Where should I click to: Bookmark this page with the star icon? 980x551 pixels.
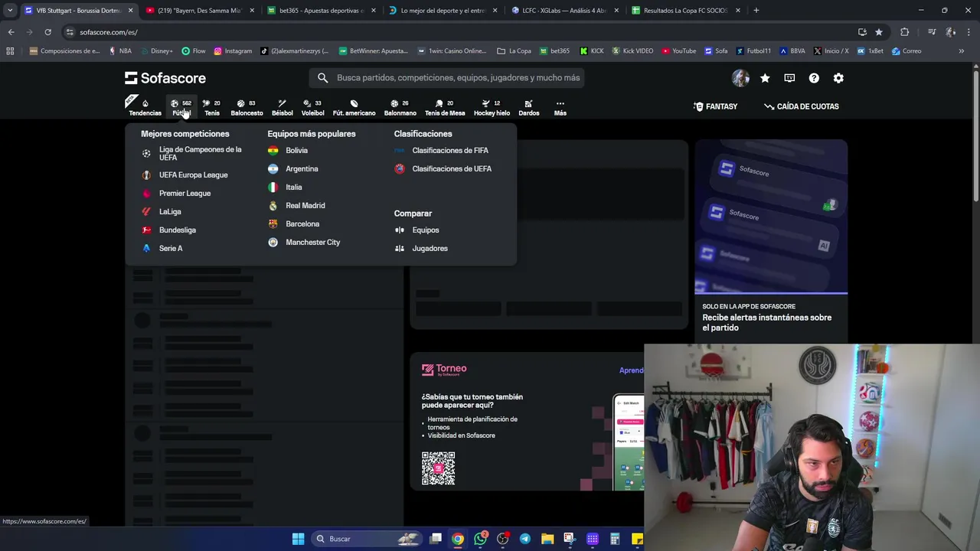coord(879,32)
